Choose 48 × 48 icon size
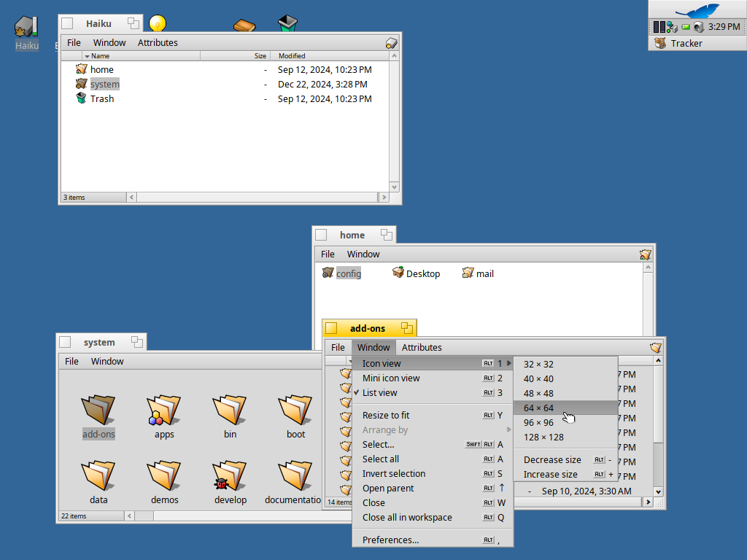The height and width of the screenshot is (560, 747). (x=565, y=394)
